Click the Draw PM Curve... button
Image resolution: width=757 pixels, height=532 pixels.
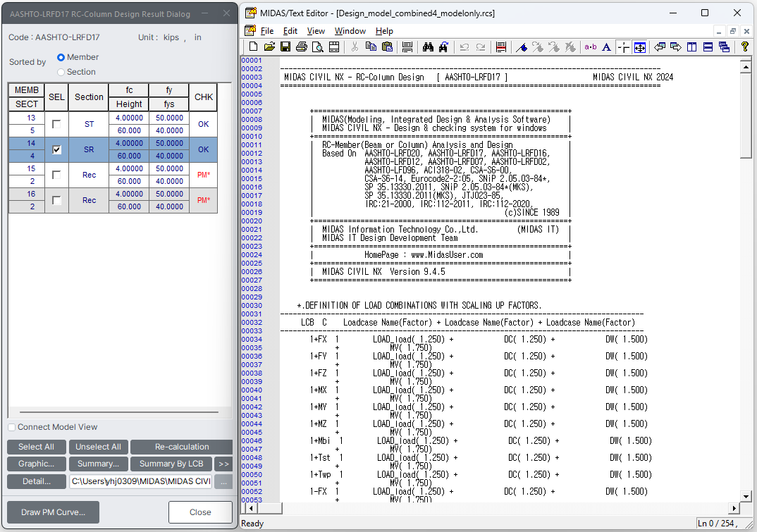click(x=53, y=512)
